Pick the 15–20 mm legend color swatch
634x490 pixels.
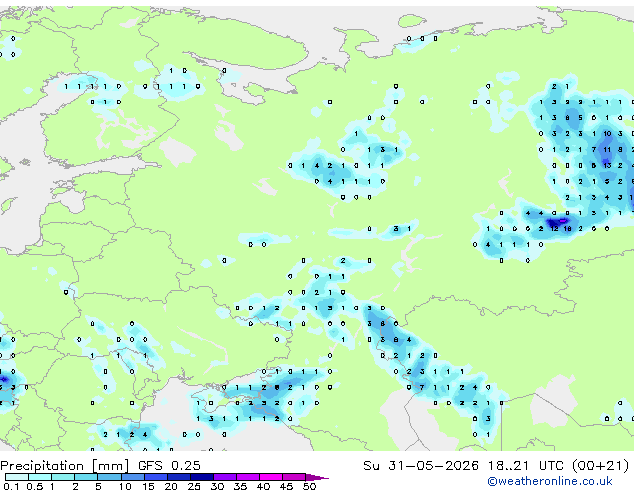[156, 477]
